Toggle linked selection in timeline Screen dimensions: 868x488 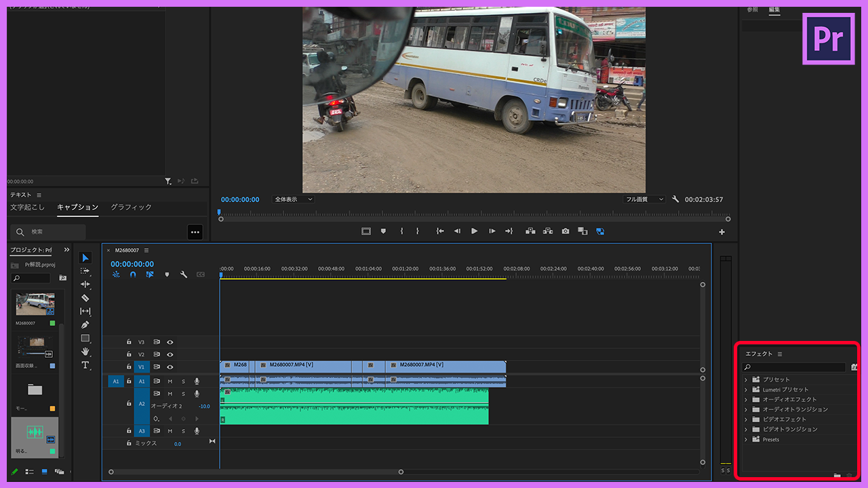pyautogui.click(x=150, y=274)
